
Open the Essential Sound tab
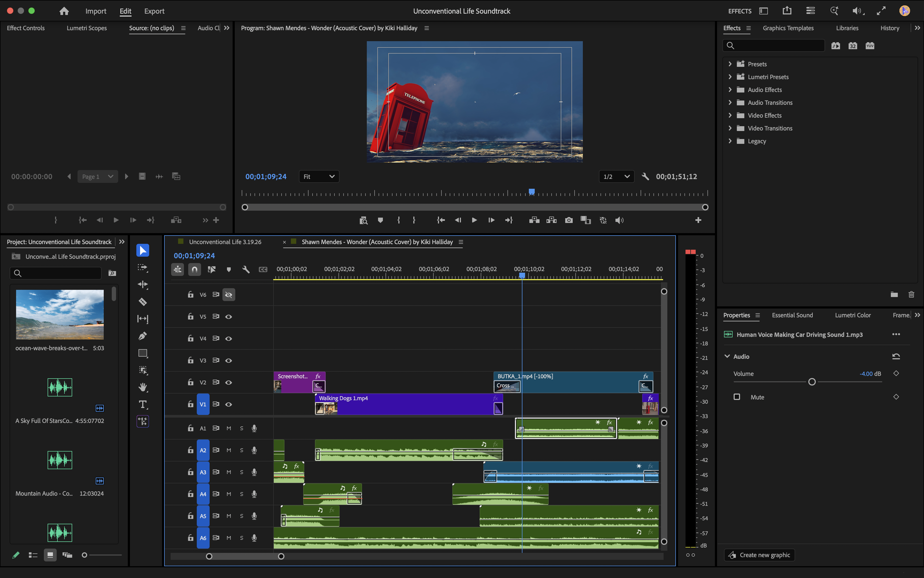click(x=792, y=315)
